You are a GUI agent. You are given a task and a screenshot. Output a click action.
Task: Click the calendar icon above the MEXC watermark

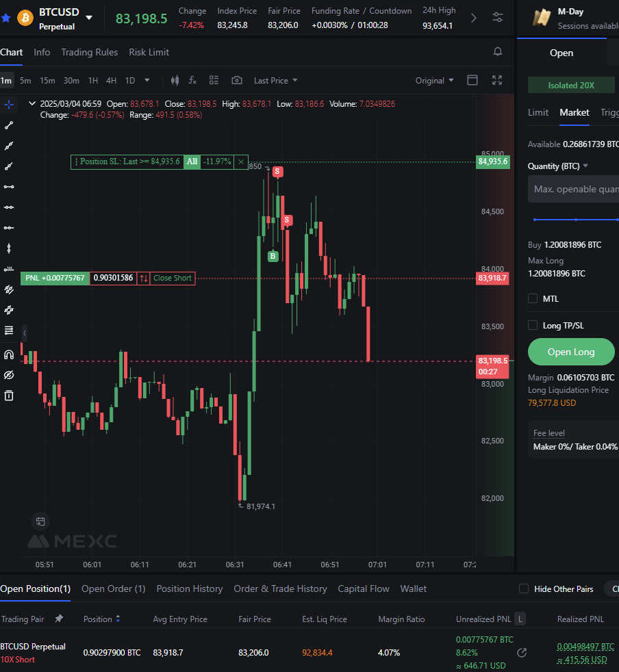[x=40, y=521]
